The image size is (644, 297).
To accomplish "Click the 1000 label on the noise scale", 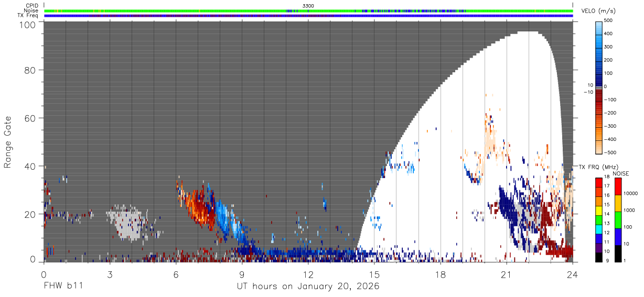I will pyautogui.click(x=630, y=211).
